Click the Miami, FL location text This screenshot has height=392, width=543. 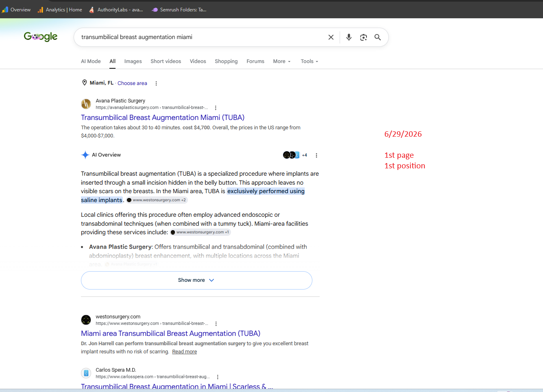[102, 83]
